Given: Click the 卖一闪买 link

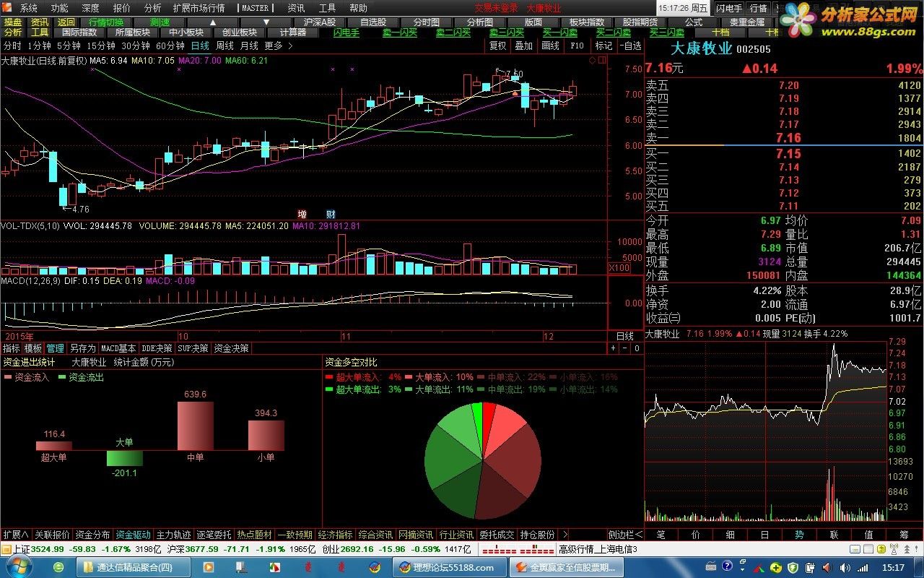Looking at the screenshot, I should [x=400, y=32].
